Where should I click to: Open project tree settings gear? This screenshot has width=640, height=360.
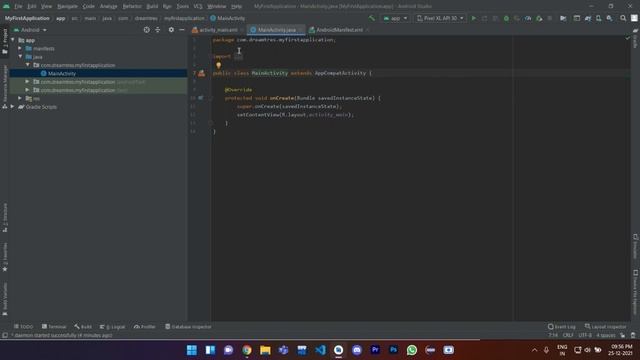click(171, 30)
